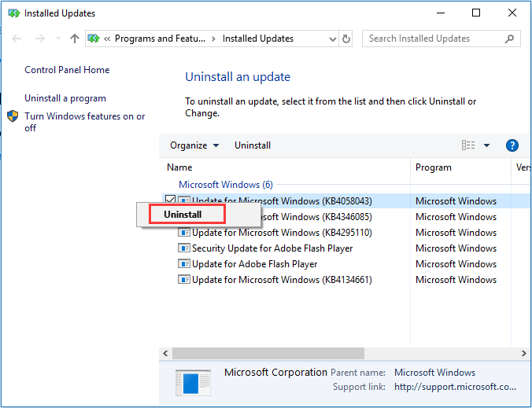Open Uninstall a program link
The image size is (532, 408).
point(65,98)
